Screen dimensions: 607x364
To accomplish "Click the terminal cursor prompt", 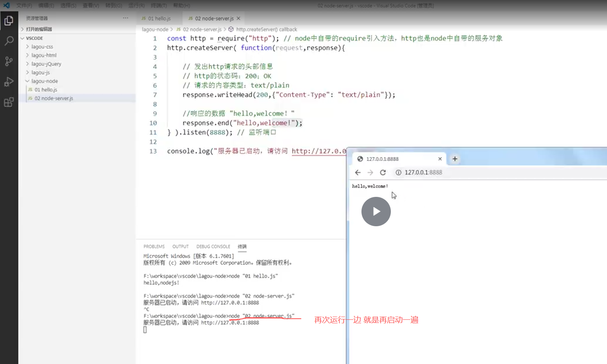I will click(145, 330).
